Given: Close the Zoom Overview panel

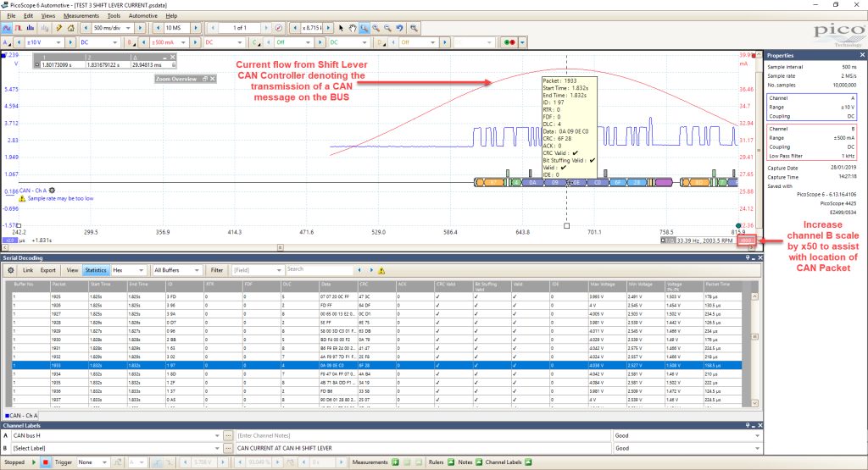Looking at the screenshot, I should (x=213, y=79).
